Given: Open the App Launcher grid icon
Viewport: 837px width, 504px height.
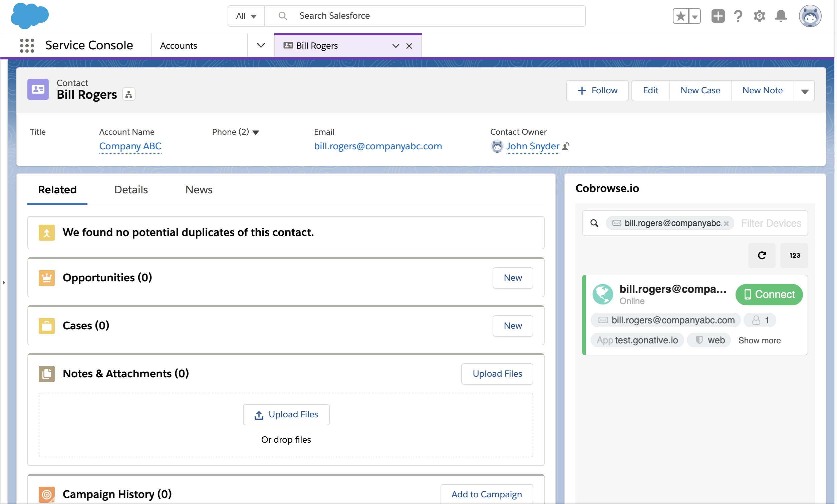Looking at the screenshot, I should point(27,45).
